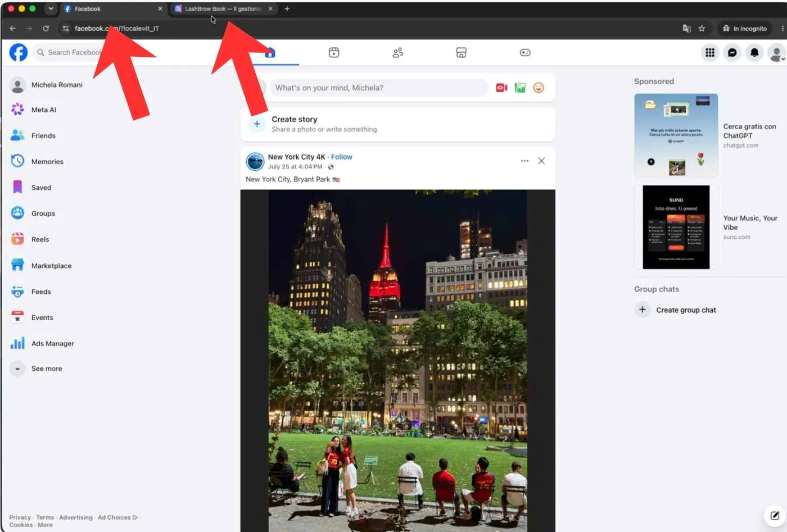
Task: Open the Notifications bell icon
Action: [x=754, y=52]
